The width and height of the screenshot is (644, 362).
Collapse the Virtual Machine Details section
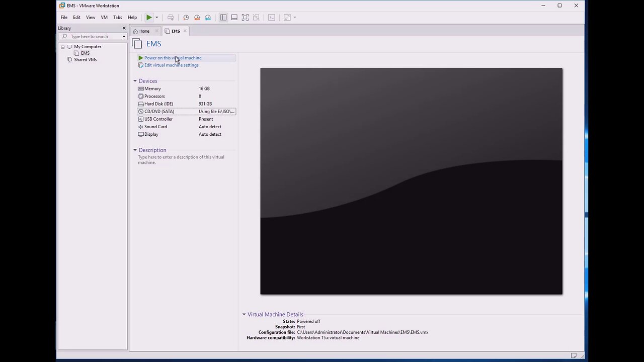(244, 315)
